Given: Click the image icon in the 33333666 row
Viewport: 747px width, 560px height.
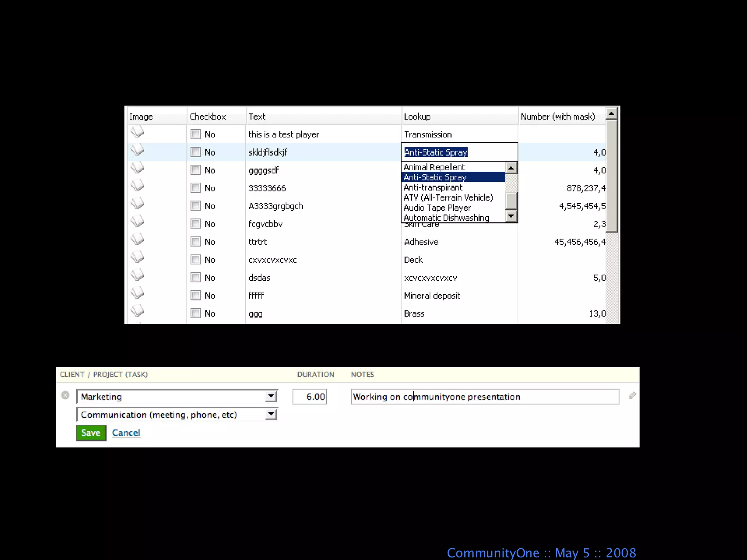Looking at the screenshot, I should [138, 186].
